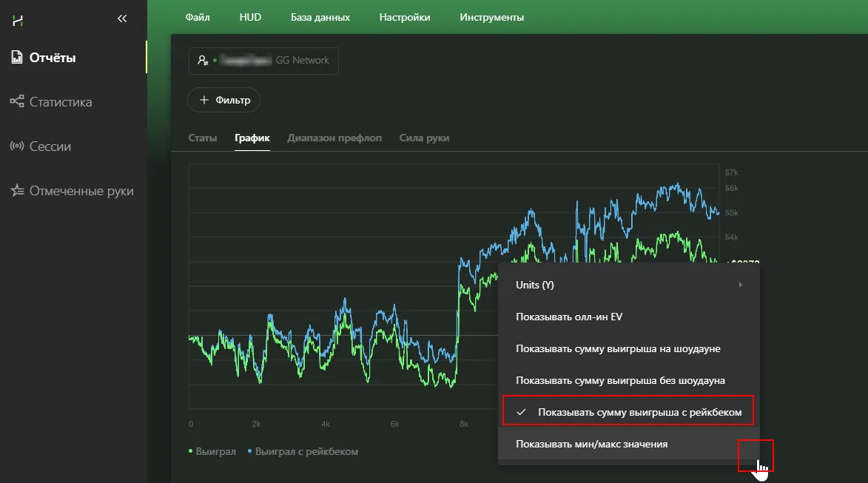The height and width of the screenshot is (483, 868).
Task: Open the GG Network player dropdown
Action: (263, 61)
